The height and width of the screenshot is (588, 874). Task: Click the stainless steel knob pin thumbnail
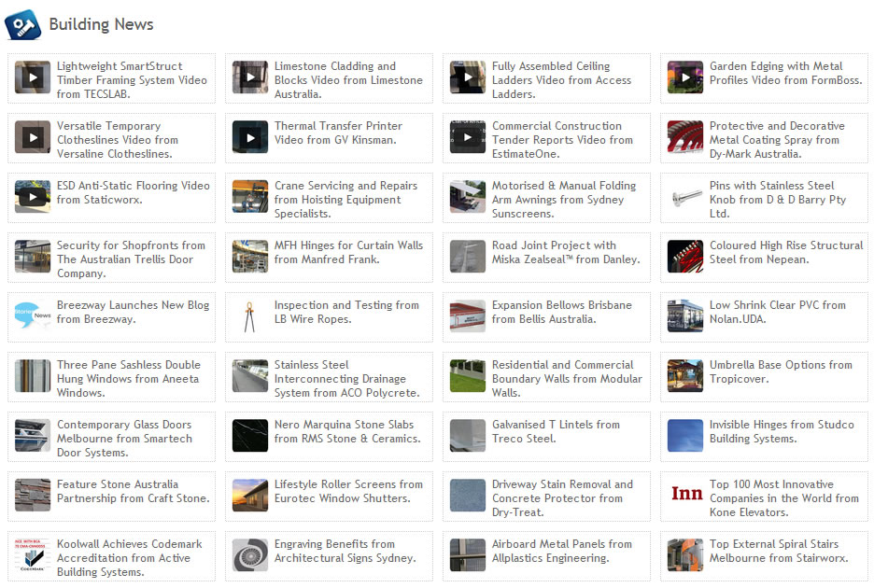pos(685,197)
